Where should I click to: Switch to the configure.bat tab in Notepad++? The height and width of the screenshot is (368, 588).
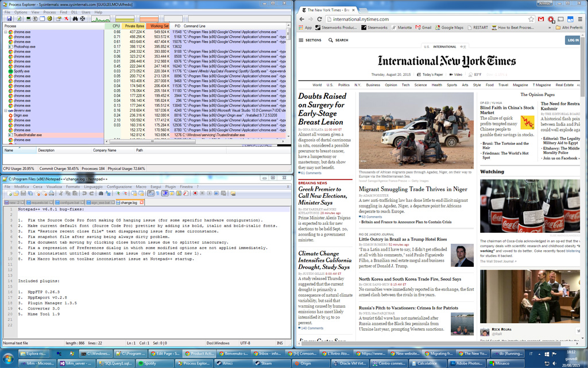[x=69, y=202]
